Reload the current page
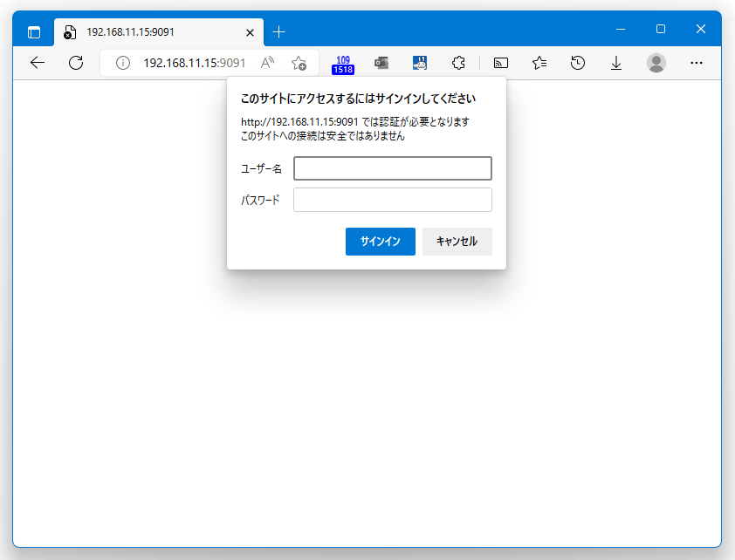 click(76, 63)
